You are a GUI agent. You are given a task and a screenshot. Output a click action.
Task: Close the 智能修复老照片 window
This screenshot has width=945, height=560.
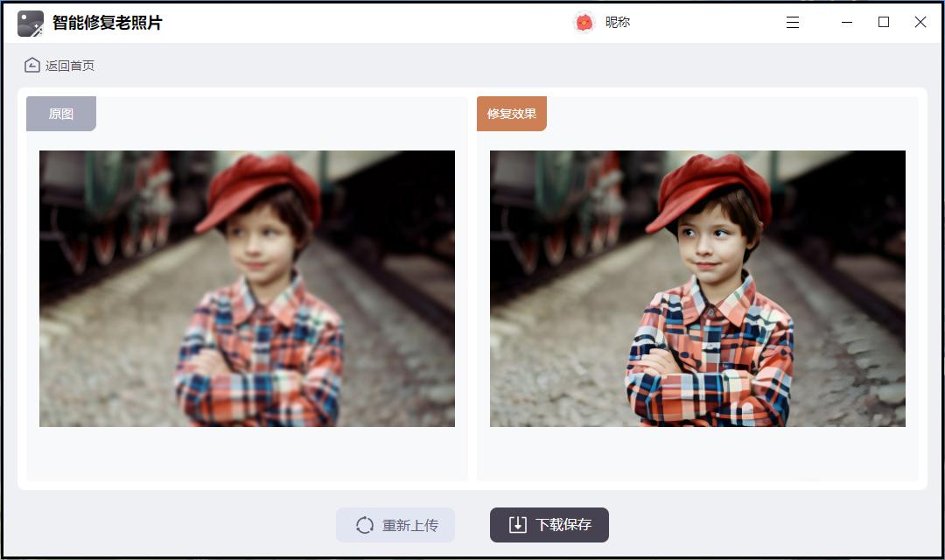coord(920,23)
